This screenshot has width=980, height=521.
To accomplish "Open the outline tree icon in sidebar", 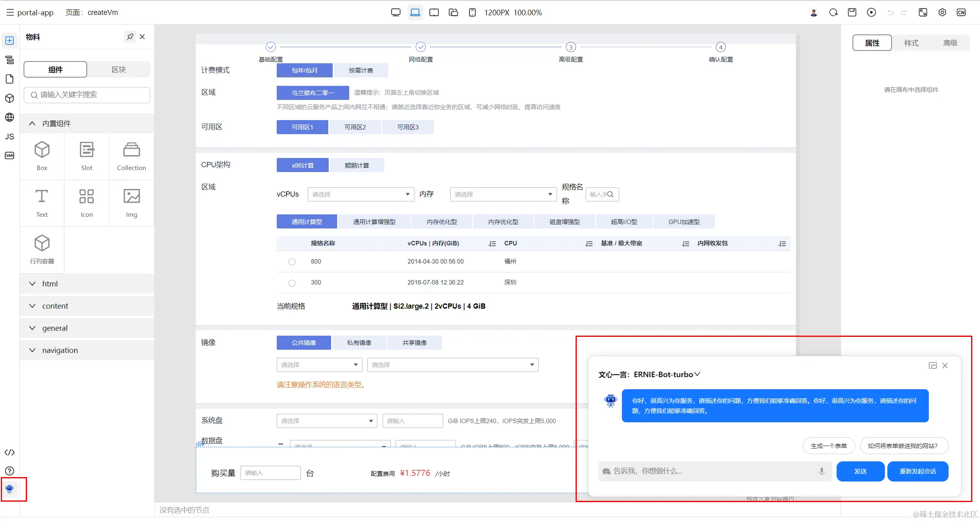I will [10, 60].
